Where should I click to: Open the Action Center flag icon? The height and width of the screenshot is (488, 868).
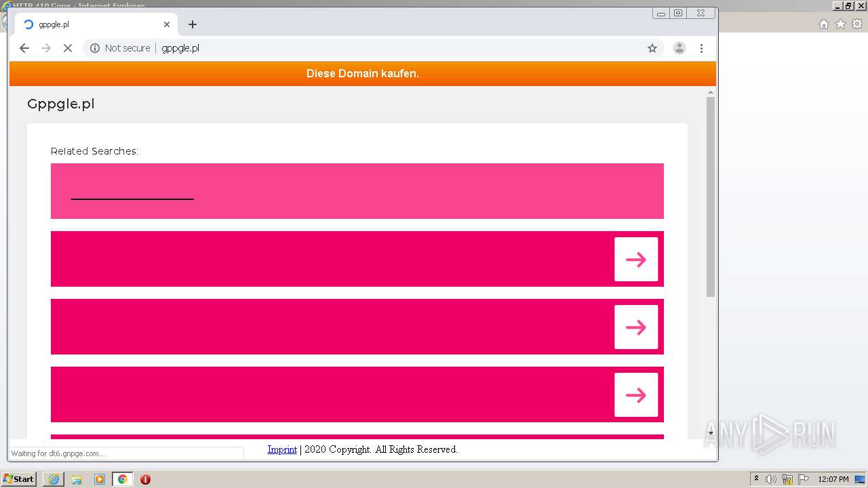(x=804, y=479)
